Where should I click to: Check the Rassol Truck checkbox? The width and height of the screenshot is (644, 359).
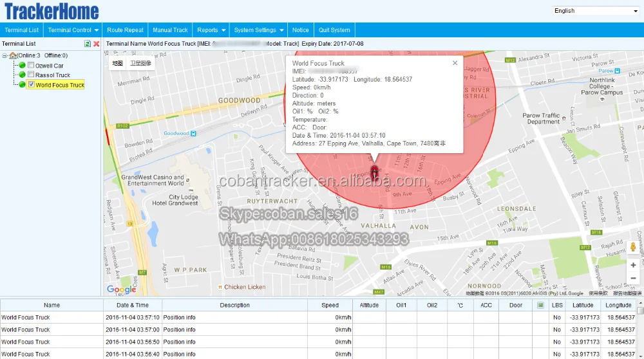[x=31, y=74]
